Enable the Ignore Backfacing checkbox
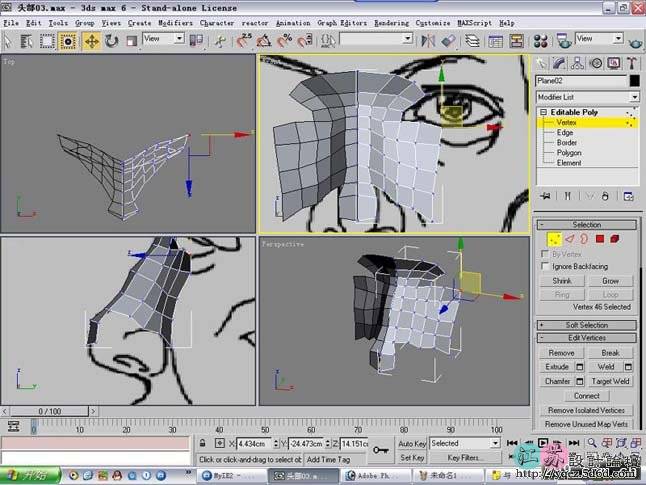 pos(545,266)
